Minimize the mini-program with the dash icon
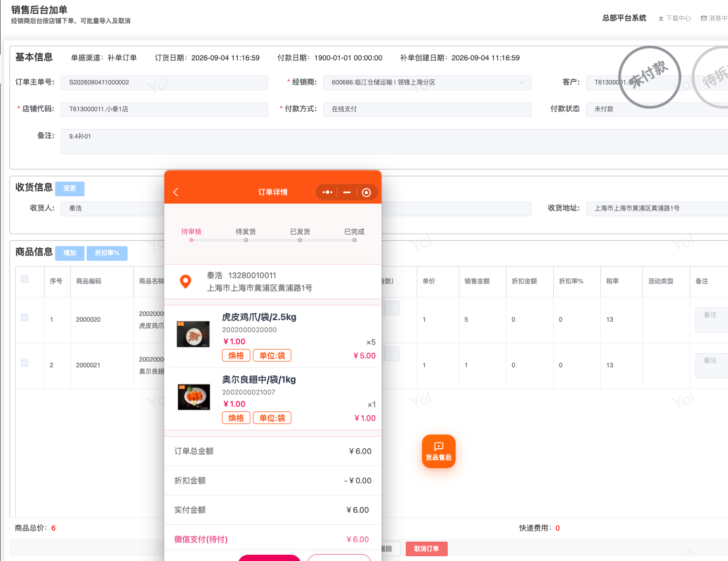 [347, 193]
